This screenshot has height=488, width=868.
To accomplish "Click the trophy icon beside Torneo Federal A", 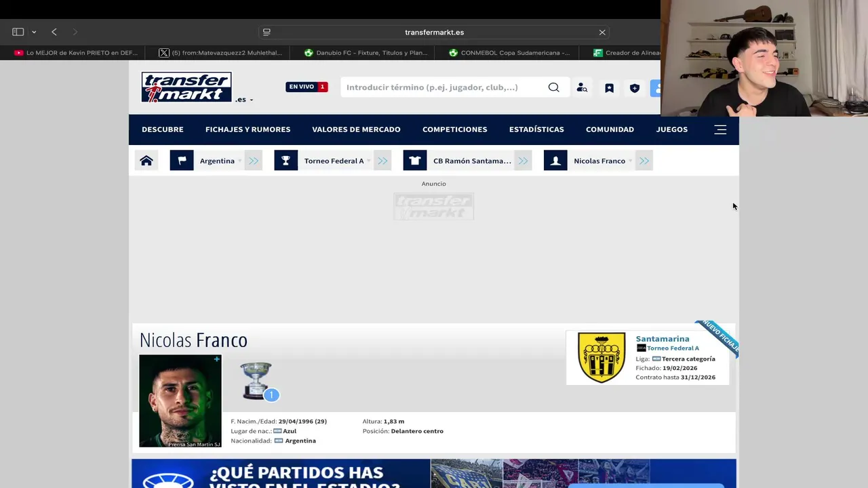I will tap(285, 161).
